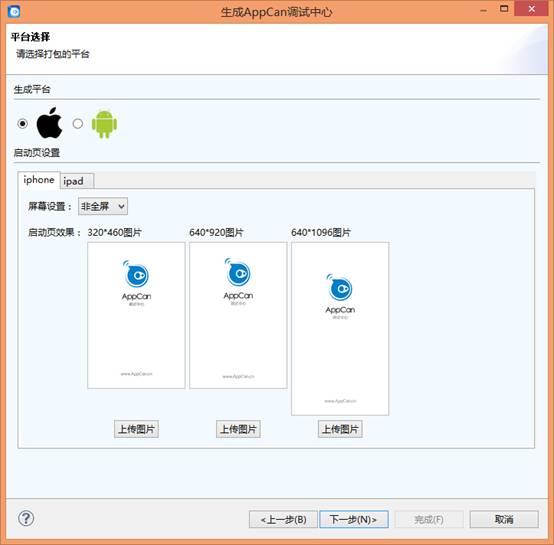Select the iOS platform radio button

(23, 124)
